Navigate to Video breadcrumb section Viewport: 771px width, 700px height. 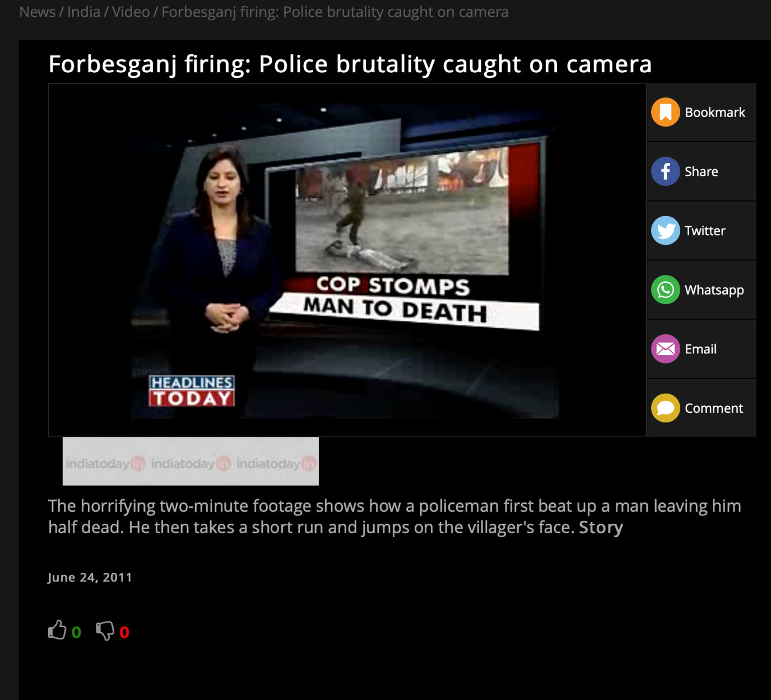131,12
